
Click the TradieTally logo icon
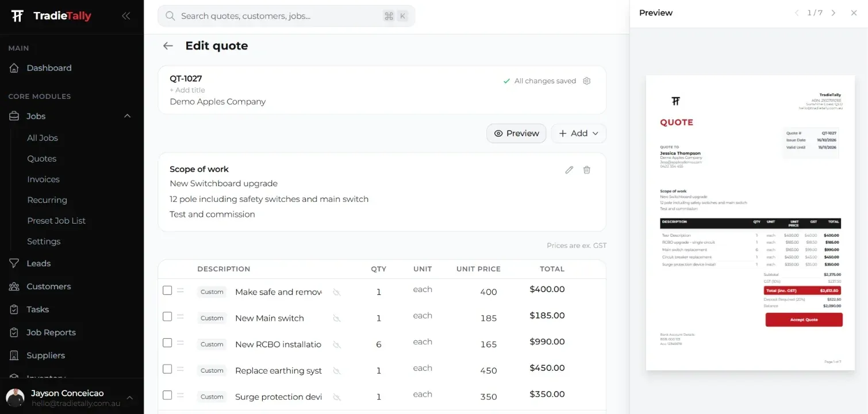coord(18,16)
